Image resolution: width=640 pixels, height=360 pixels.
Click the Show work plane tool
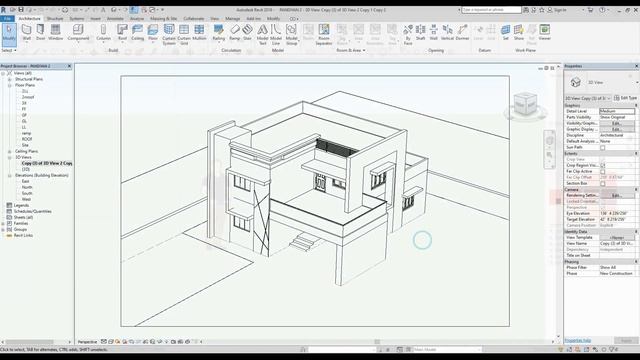(x=519, y=32)
